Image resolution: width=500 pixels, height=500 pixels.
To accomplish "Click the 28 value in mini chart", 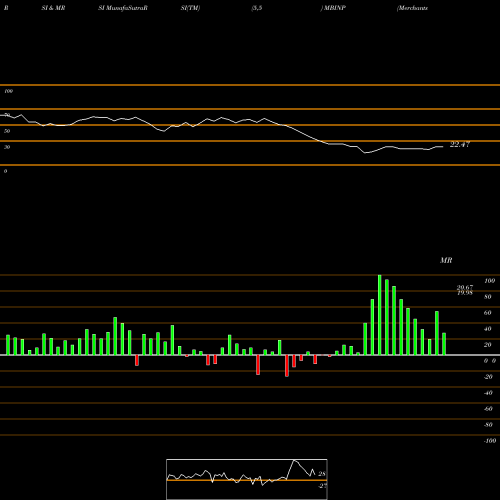I will [322, 474].
